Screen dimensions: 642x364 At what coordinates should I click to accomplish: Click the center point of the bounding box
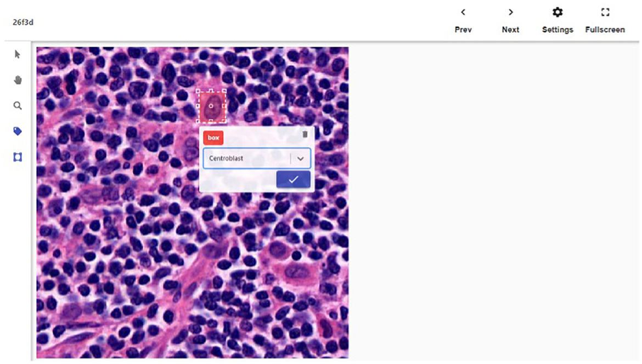click(x=211, y=106)
